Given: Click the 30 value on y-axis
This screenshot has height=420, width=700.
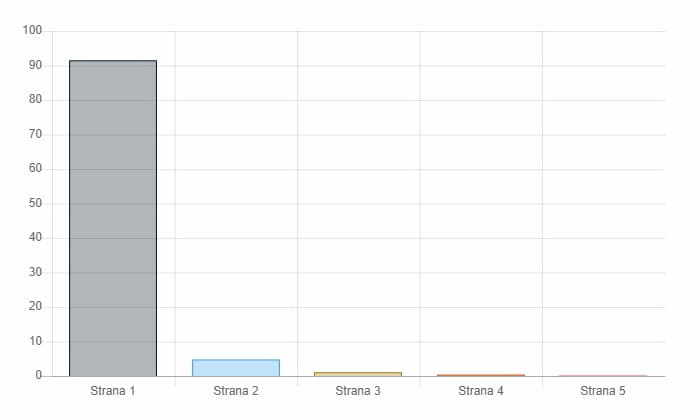Looking at the screenshot, I should pos(35,272).
